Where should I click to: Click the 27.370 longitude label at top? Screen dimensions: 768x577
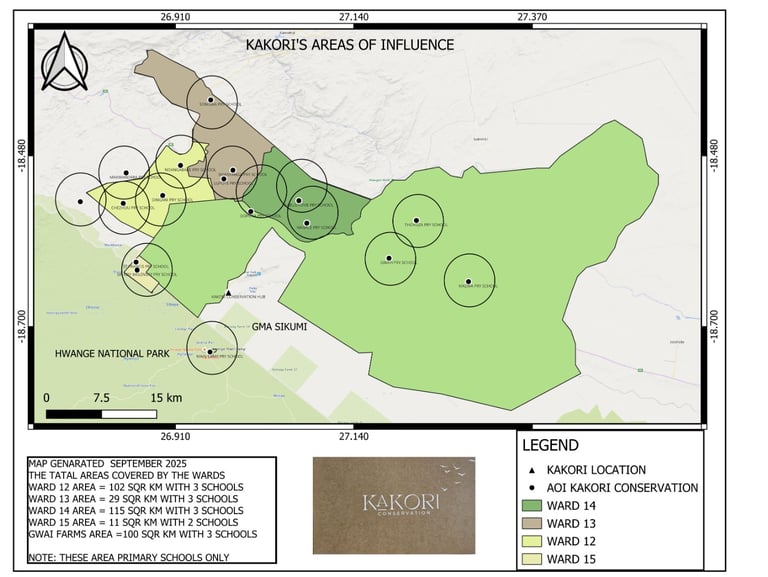tap(532, 17)
